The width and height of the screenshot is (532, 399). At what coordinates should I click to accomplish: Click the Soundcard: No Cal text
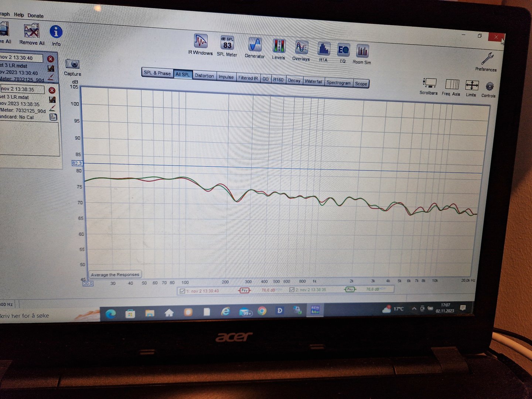click(x=17, y=117)
